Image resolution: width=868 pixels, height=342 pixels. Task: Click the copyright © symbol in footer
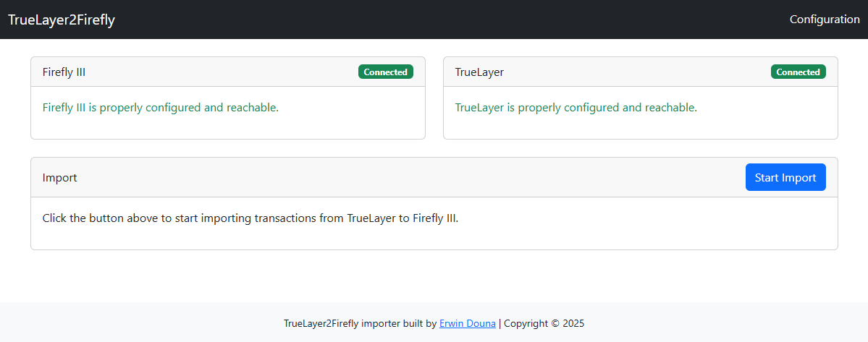tap(555, 323)
